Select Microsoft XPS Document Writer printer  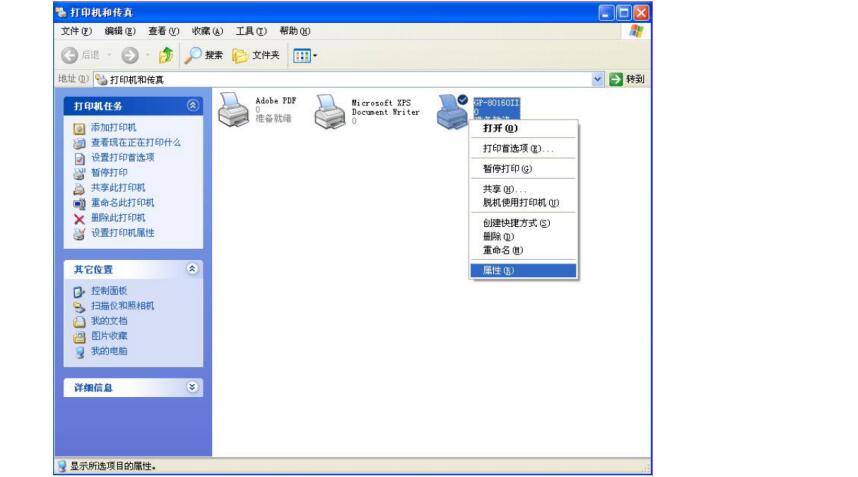(x=330, y=112)
